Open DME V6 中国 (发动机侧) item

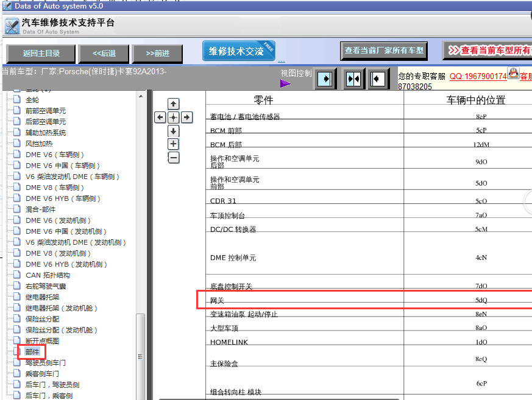pyautogui.click(x=66, y=231)
